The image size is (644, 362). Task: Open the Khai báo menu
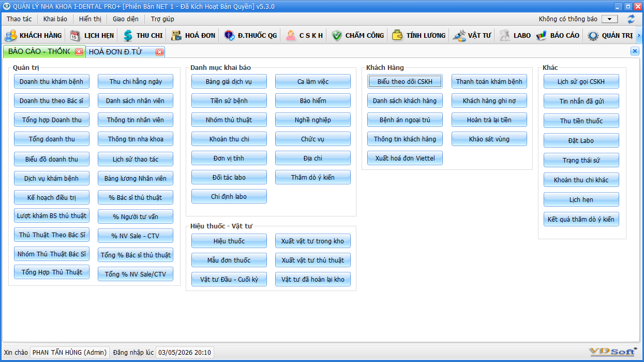click(x=55, y=19)
